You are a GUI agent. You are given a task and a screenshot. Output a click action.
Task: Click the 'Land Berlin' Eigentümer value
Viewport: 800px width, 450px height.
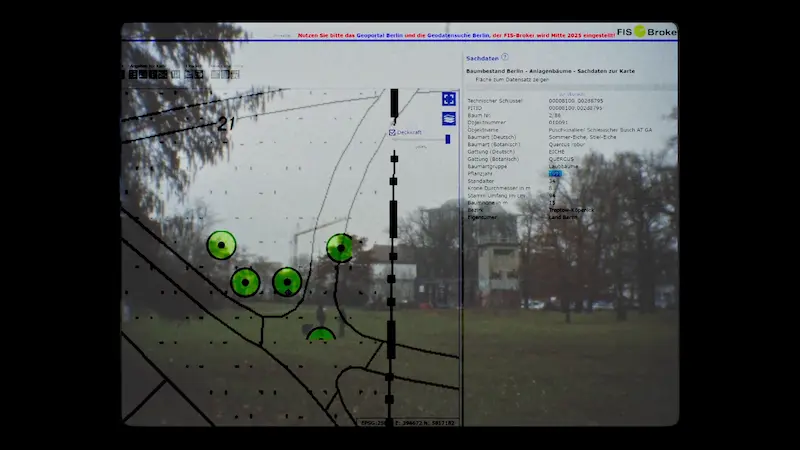click(563, 217)
